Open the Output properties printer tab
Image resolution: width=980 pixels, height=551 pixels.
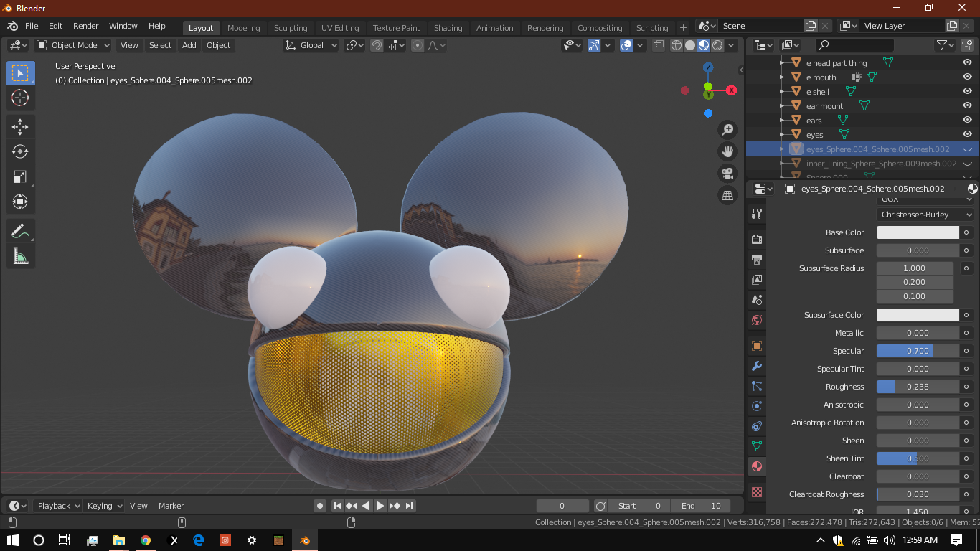[x=756, y=259]
